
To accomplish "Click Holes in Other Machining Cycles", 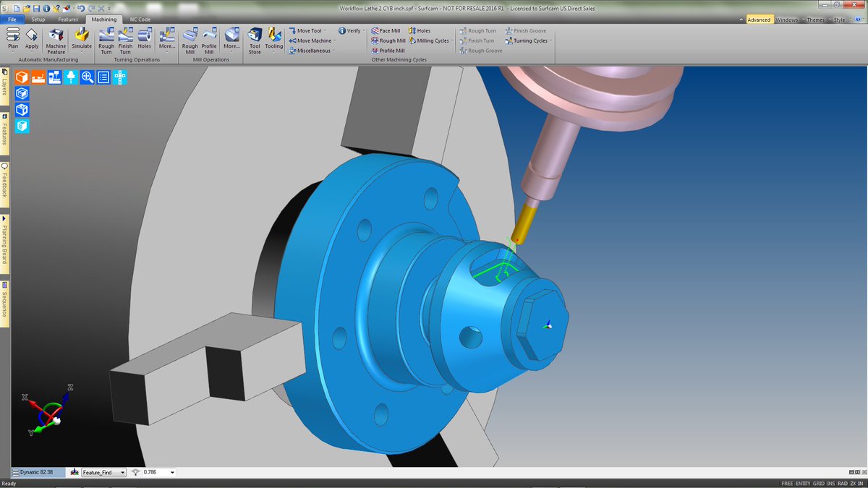I will pyautogui.click(x=420, y=31).
